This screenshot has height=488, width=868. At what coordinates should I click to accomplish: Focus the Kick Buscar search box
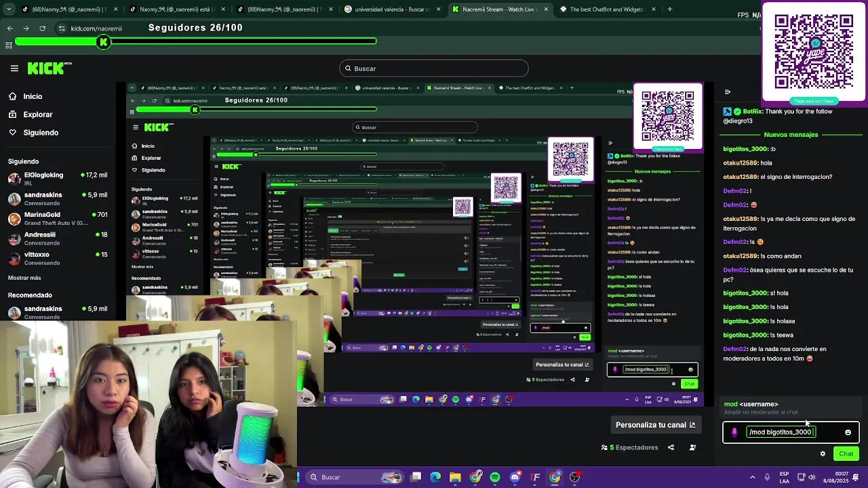434,68
